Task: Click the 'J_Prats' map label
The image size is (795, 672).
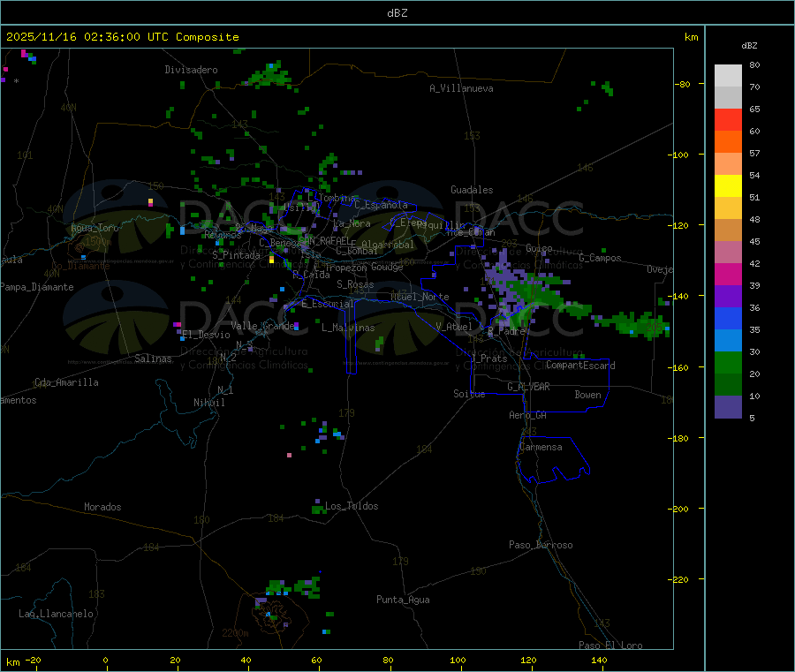Action: [488, 359]
